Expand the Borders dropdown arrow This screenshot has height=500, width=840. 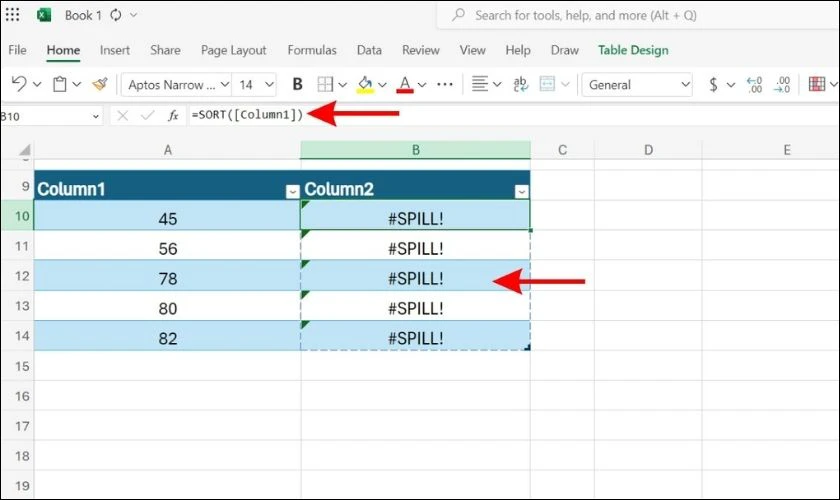(x=342, y=85)
